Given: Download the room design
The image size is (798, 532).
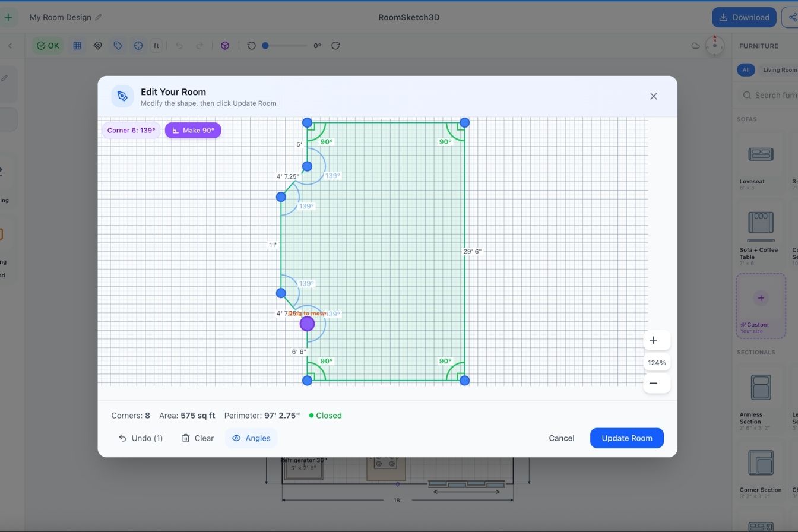Looking at the screenshot, I should 744,17.
